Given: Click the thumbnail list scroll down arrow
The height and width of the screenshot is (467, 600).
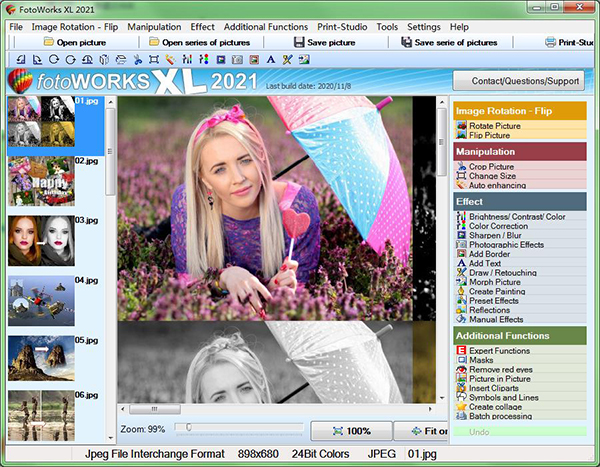Looking at the screenshot, I should (111, 438).
